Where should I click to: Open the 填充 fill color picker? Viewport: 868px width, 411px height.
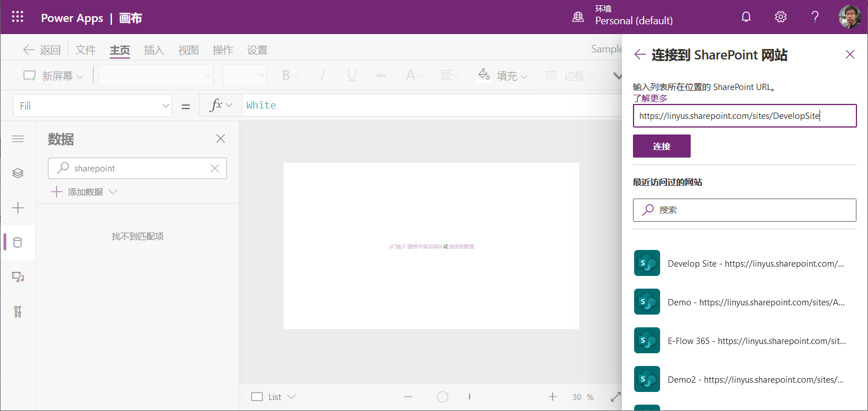point(502,76)
